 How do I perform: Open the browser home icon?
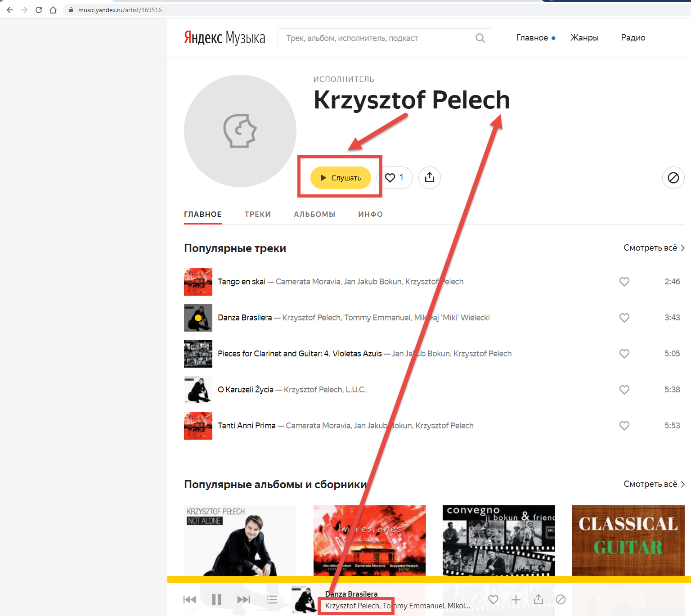click(53, 10)
